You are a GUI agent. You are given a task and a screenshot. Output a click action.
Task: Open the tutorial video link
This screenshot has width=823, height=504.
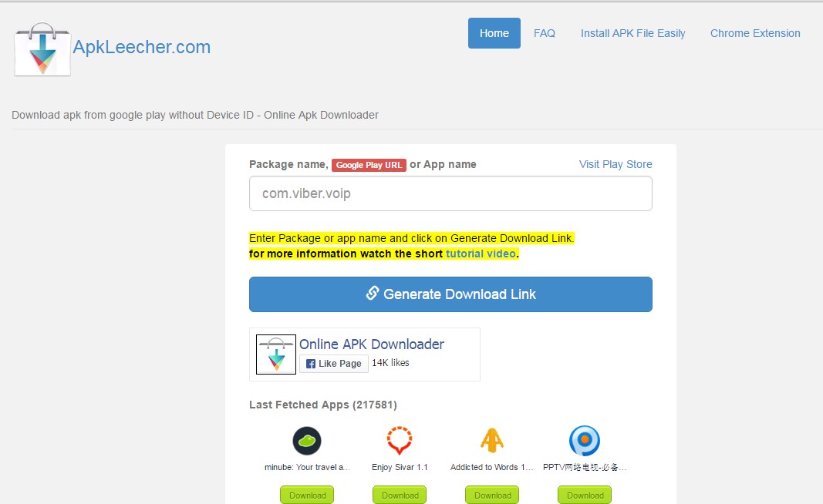click(481, 254)
